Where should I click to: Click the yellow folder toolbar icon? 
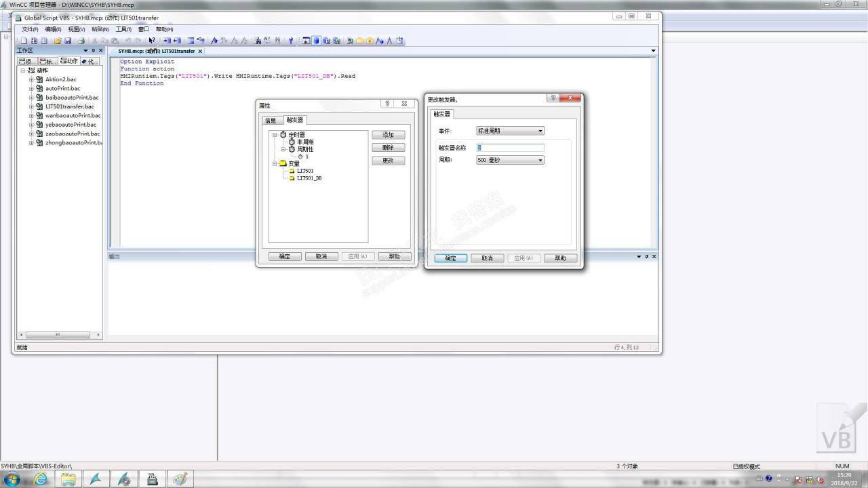pos(359,41)
